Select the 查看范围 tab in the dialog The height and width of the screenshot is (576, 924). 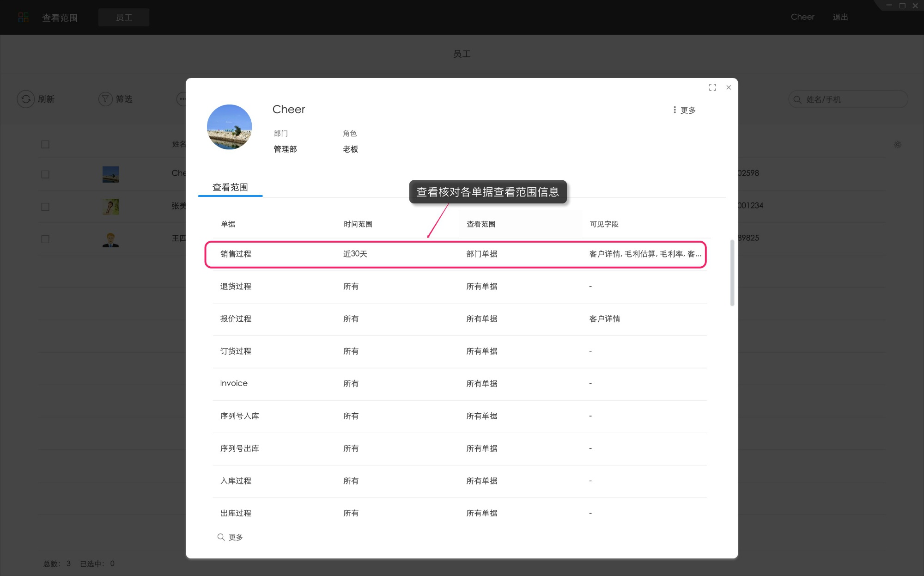click(x=230, y=187)
